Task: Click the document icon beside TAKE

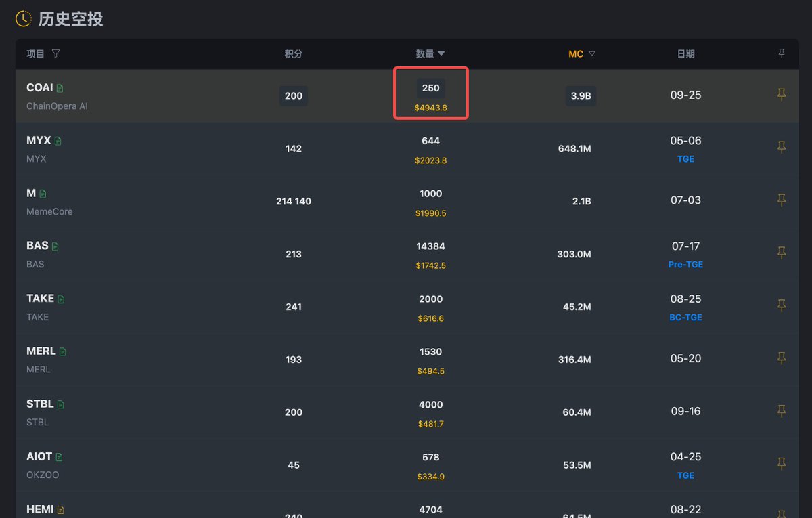Action: click(62, 299)
